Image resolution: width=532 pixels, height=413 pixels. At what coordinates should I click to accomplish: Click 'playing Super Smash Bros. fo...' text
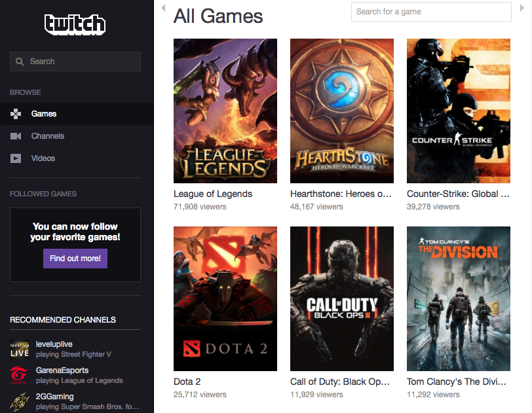pos(87,406)
